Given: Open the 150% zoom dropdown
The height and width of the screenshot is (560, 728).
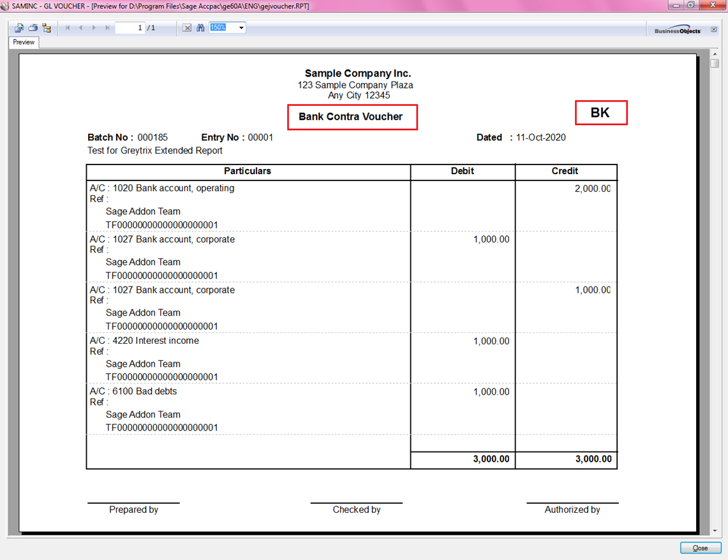Looking at the screenshot, I should click(x=241, y=28).
